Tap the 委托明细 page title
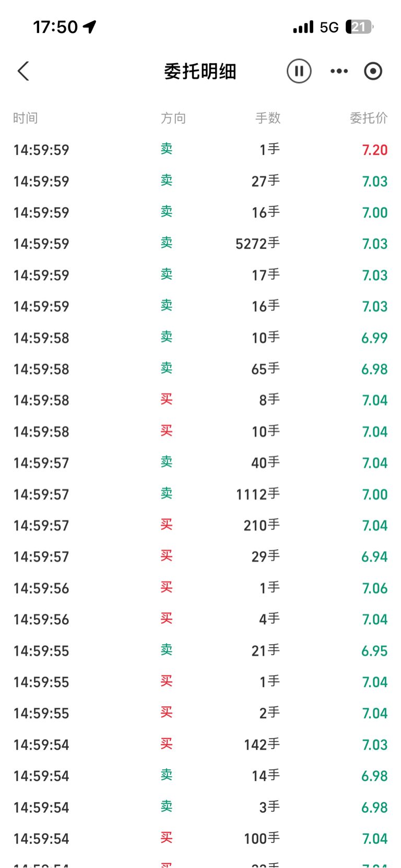This screenshot has height=868, width=401. 200,71
